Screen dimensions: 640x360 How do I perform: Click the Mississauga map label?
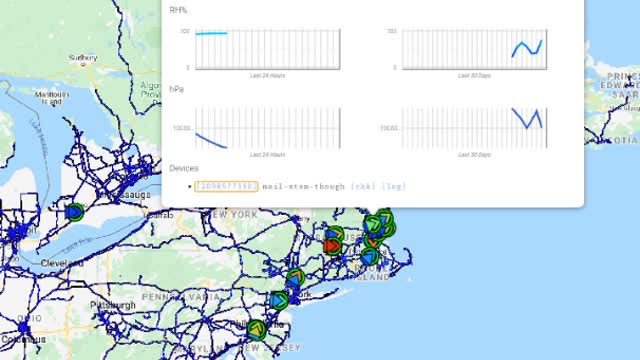click(124, 195)
